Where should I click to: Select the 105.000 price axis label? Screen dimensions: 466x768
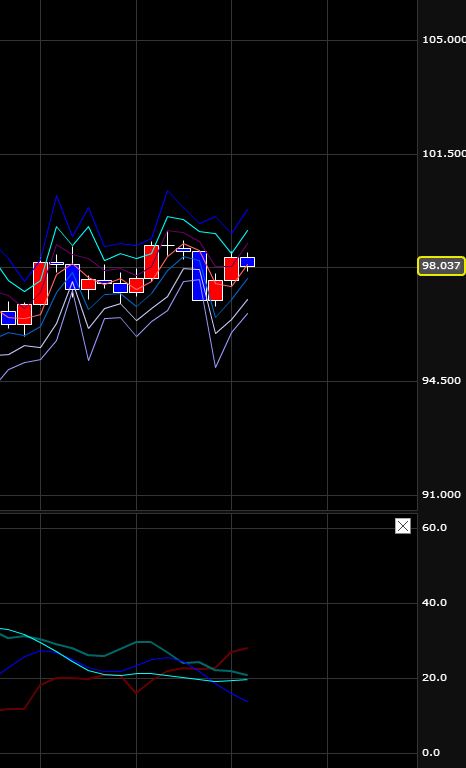pyautogui.click(x=444, y=40)
